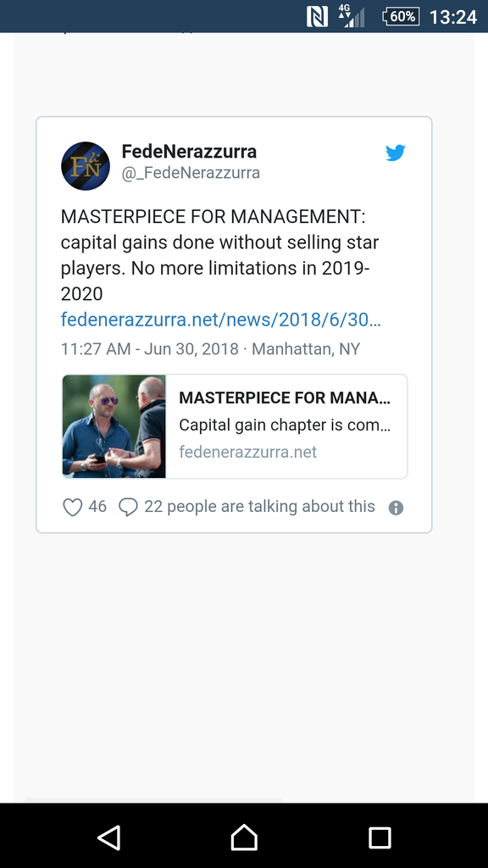Tap the Android back navigation button

pos(109,837)
